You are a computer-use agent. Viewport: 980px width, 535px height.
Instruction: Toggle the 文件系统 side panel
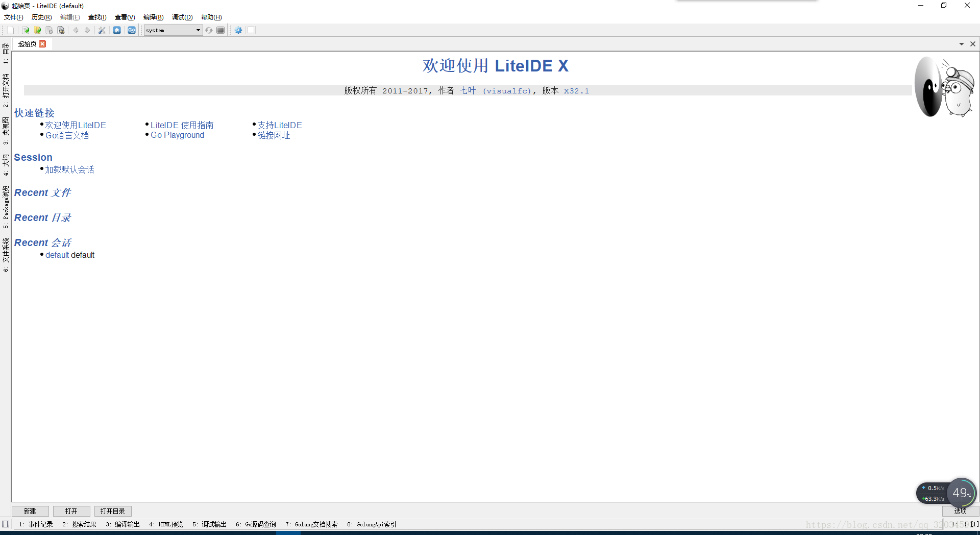coord(6,255)
